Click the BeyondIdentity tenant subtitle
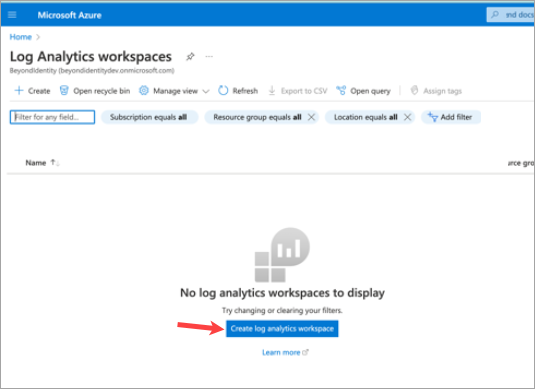Screen dimensions: 535x389 [92, 71]
